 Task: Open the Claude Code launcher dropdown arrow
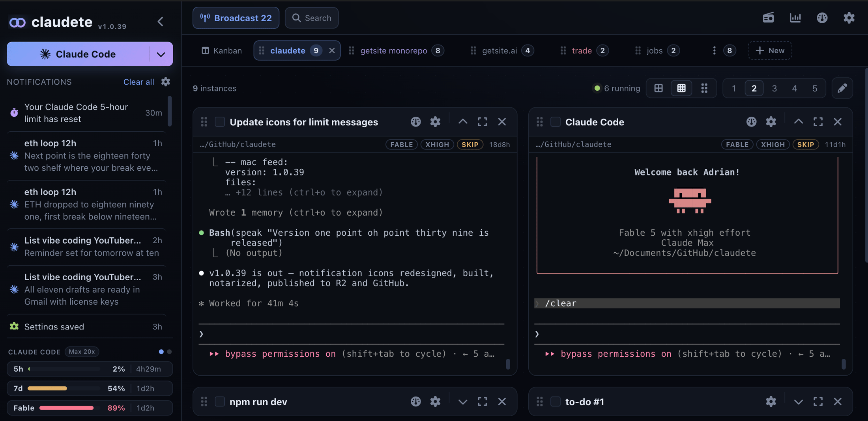point(161,54)
